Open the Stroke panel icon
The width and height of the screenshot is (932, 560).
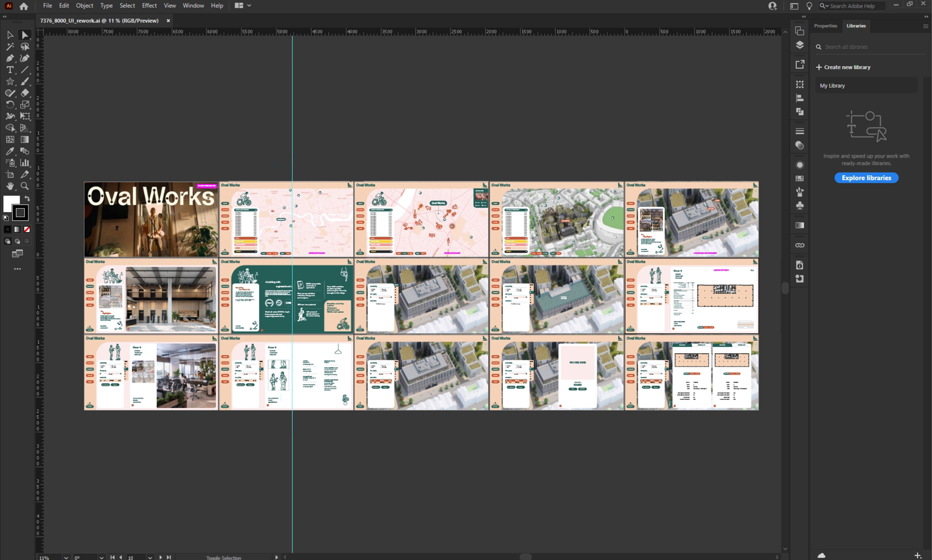tap(800, 131)
